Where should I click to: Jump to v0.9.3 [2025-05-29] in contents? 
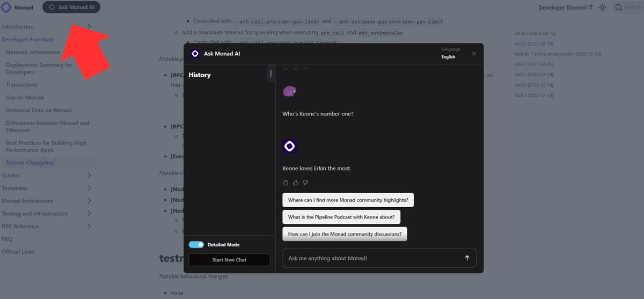534,43
